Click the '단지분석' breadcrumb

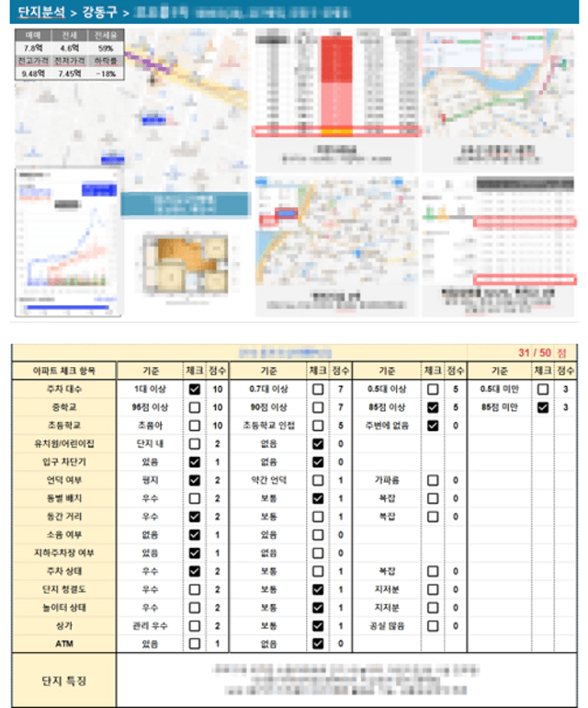tap(41, 12)
